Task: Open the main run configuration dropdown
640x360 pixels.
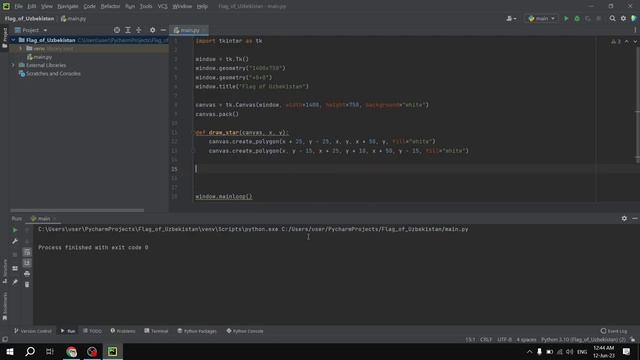Action: coord(542,19)
